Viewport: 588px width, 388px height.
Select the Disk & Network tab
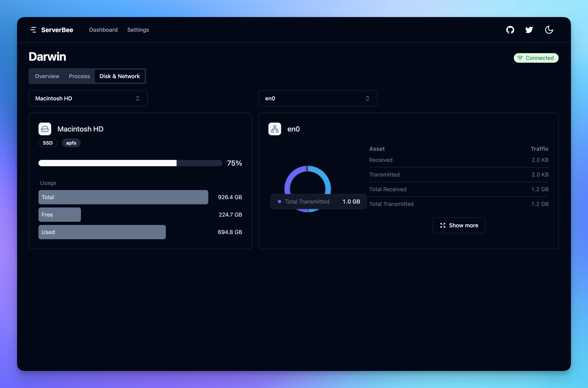tap(120, 76)
